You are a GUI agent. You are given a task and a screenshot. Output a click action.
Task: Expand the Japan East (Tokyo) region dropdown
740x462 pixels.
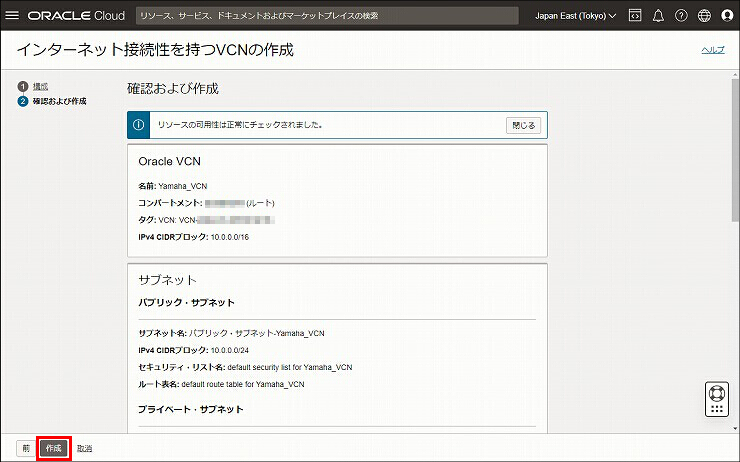pyautogui.click(x=575, y=16)
